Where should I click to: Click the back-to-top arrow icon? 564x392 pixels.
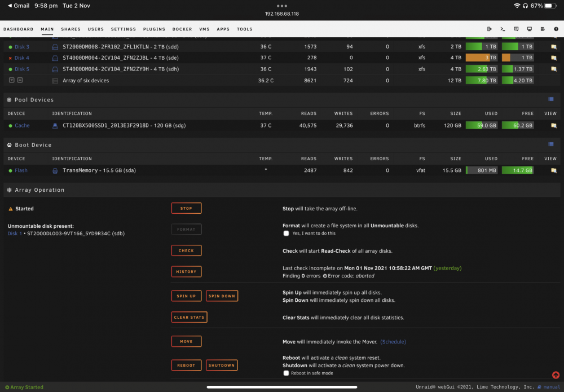point(556,375)
